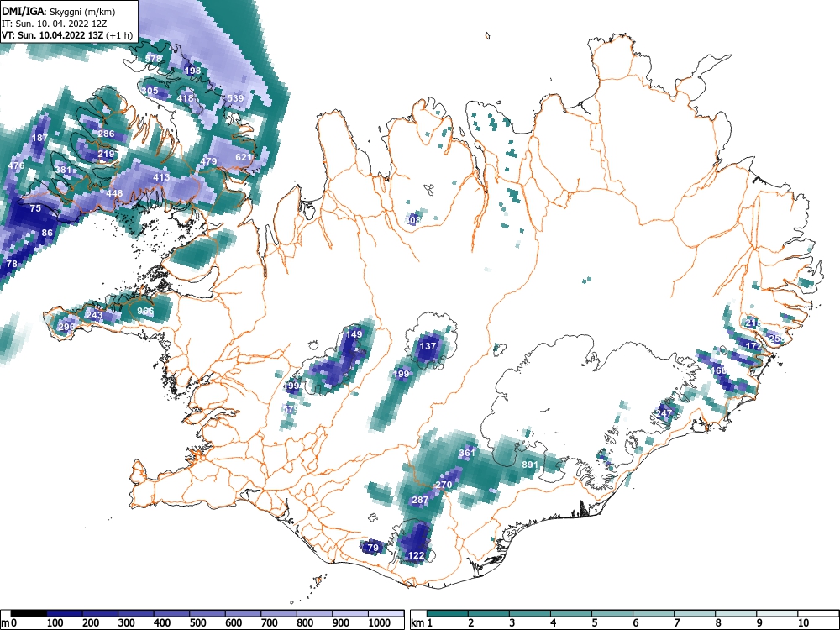Click the visibility value 476 on the map

pyautogui.click(x=16, y=166)
